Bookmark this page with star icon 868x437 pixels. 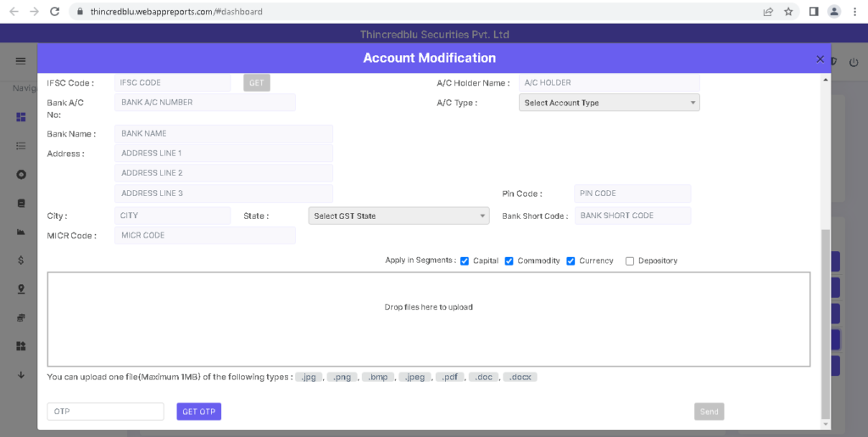[788, 11]
